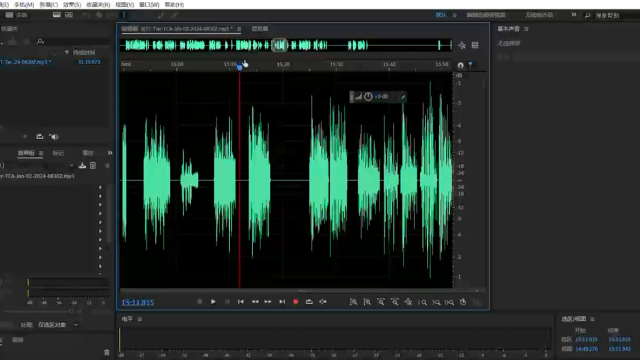The image size is (640, 360).
Task: Switch to the 属性 properties tab
Action: coord(88,153)
